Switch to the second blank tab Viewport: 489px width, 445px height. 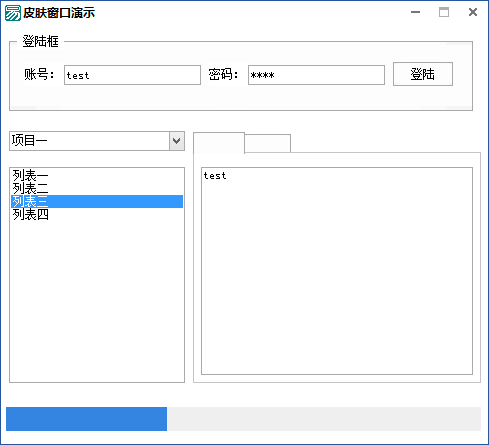click(x=268, y=144)
